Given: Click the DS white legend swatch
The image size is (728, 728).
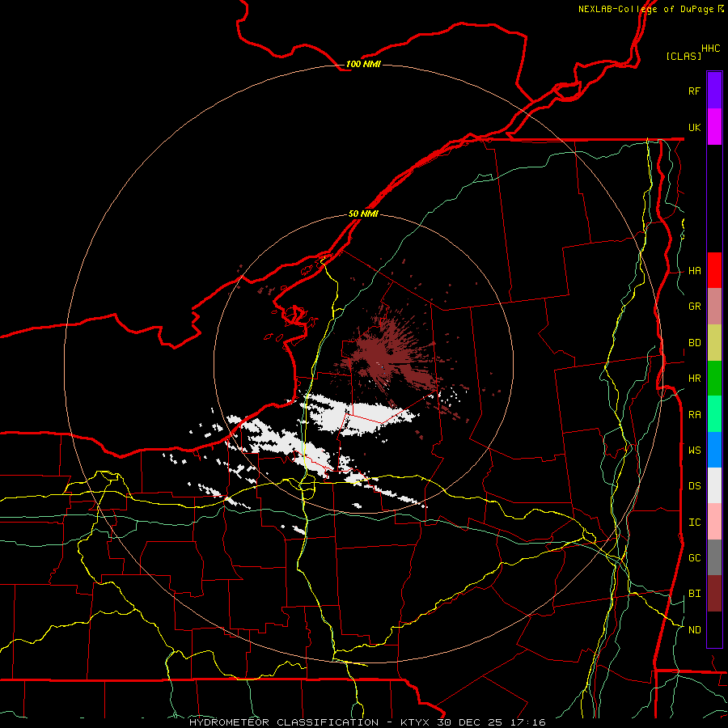Looking at the screenshot, I should click(x=714, y=485).
